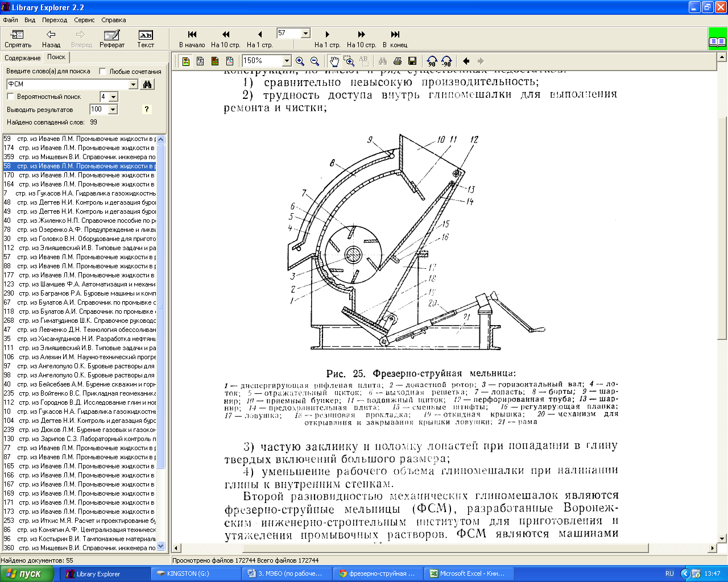Viewport: 728px width, 582px height.
Task: Switch to Текст view icon
Action: tap(146, 35)
